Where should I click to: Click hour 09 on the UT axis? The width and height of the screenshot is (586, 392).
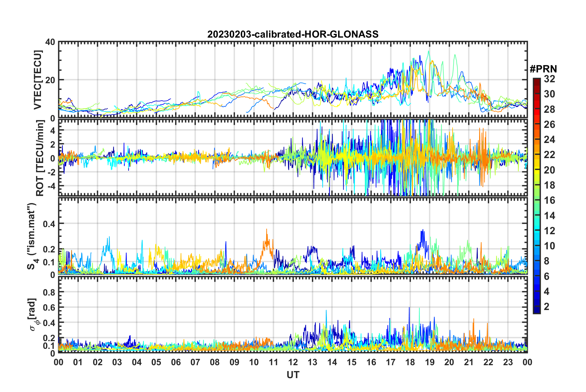pyautogui.click(x=234, y=362)
